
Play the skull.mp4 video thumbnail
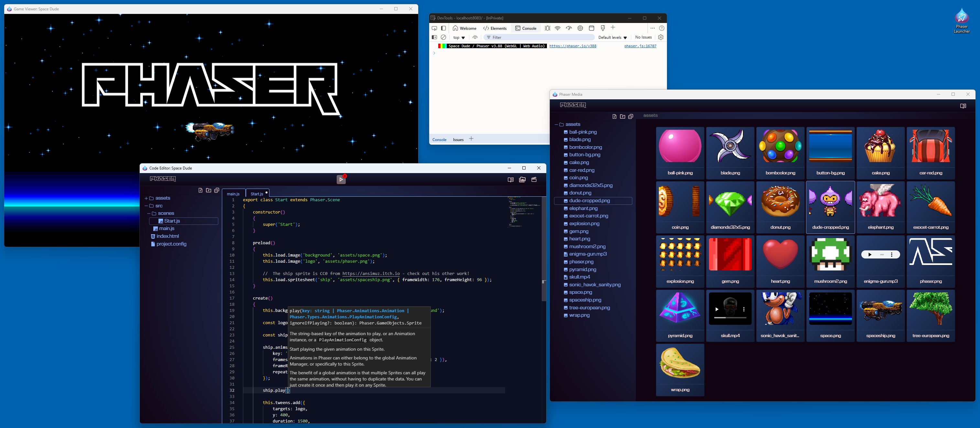click(x=717, y=309)
